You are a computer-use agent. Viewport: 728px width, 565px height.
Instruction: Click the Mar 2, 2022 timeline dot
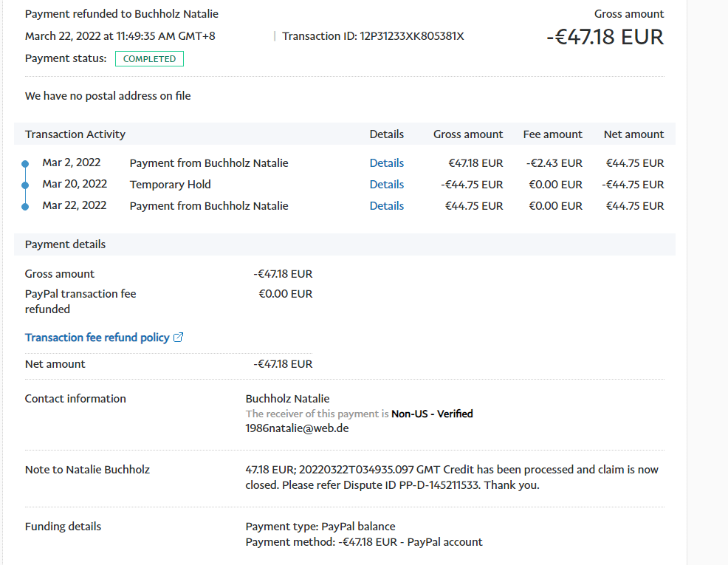click(25, 164)
